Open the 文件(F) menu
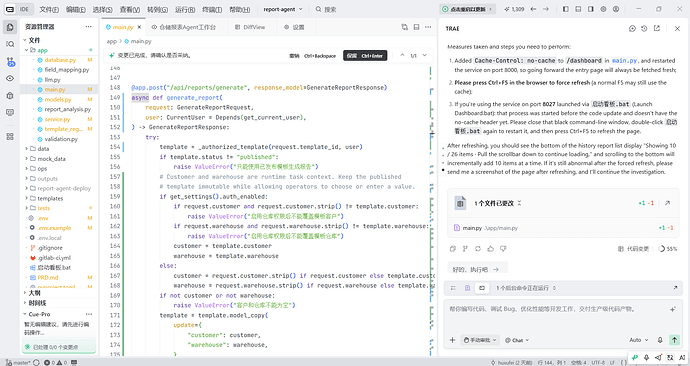The width and height of the screenshot is (690, 366). tap(49, 9)
